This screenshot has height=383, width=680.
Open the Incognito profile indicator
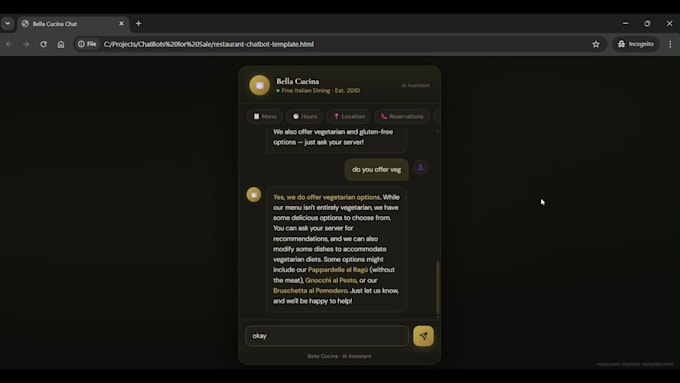tap(635, 44)
